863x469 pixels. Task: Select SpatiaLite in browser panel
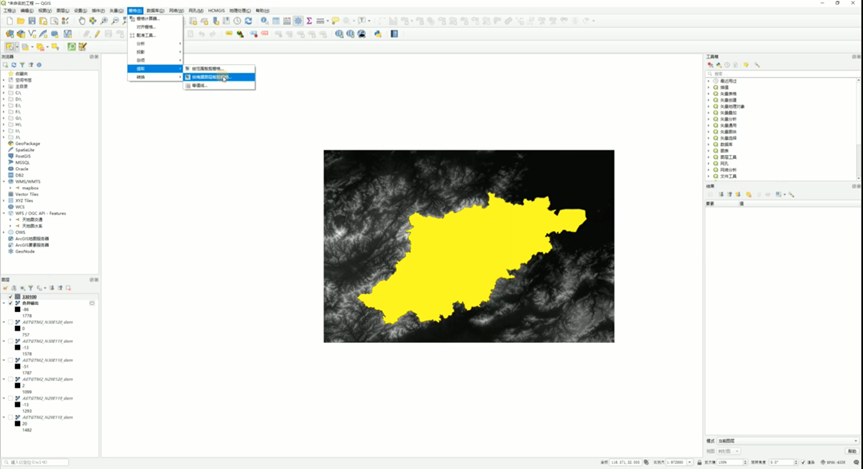point(25,150)
